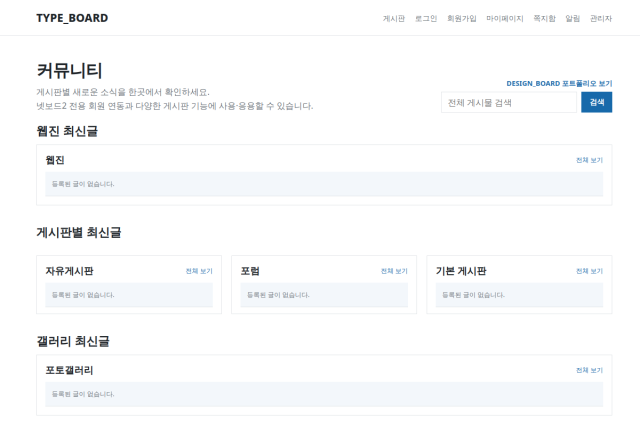640x448 pixels.
Task: Click the 포토갤러리 card title
Action: coord(69,370)
